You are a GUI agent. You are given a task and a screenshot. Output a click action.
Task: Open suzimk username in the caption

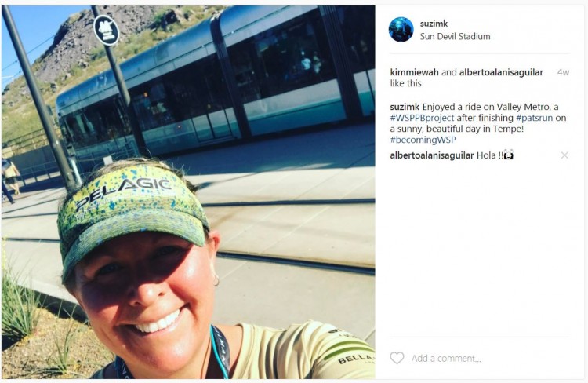(x=405, y=107)
